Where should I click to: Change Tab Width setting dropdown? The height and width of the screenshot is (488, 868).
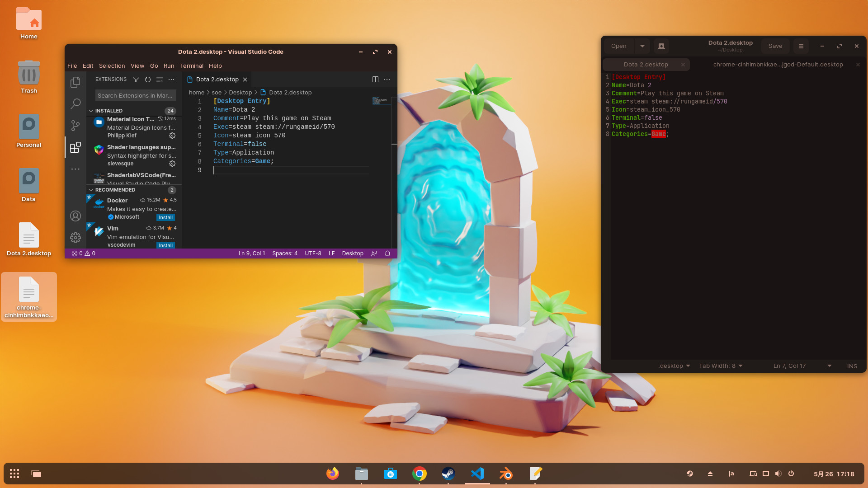(x=721, y=366)
